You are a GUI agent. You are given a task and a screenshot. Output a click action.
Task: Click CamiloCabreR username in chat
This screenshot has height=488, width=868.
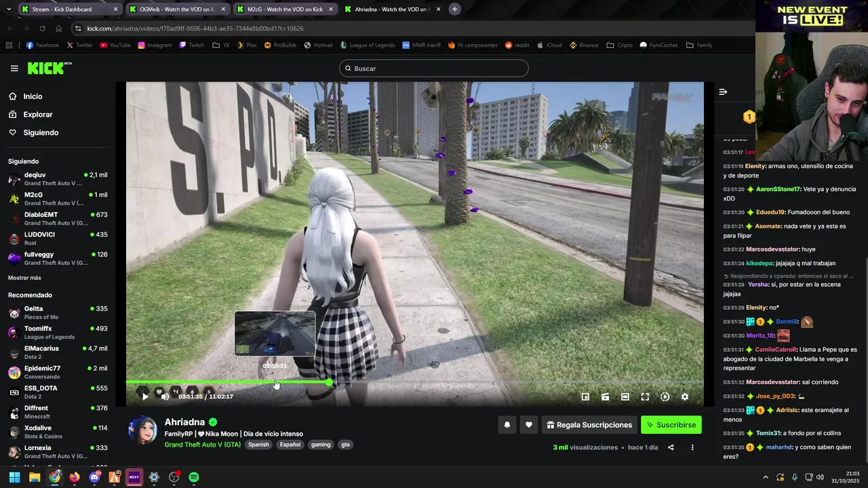[776, 350]
